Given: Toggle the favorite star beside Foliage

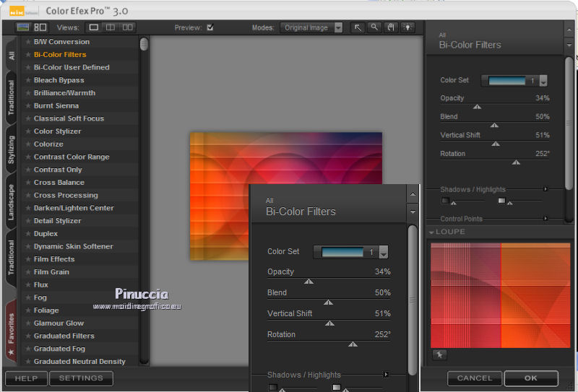Looking at the screenshot, I should 27,310.
